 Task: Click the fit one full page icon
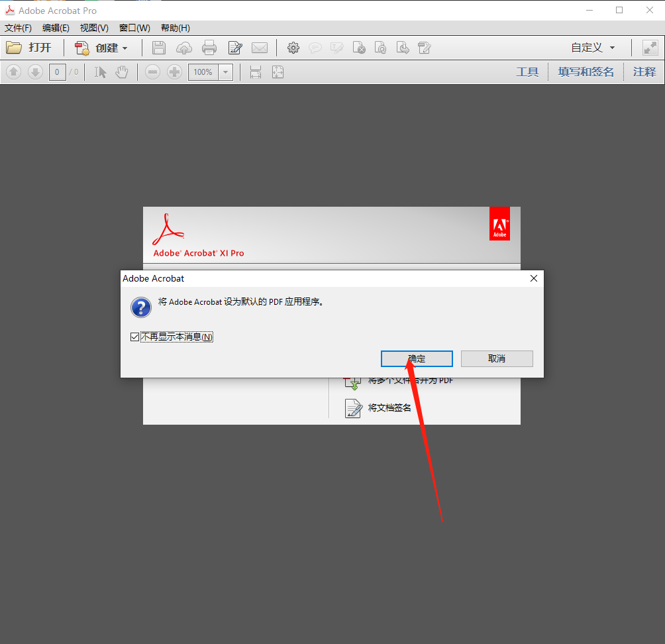(x=278, y=72)
